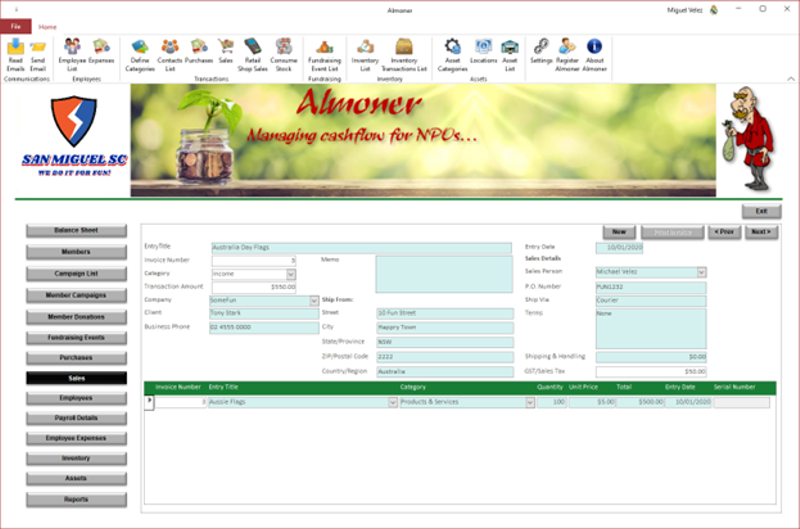Click the GST/Sales Tax field
The width and height of the screenshot is (800, 529).
[651, 372]
